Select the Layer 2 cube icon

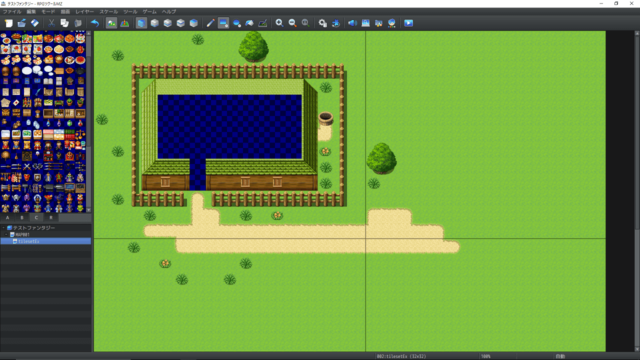[x=167, y=23]
